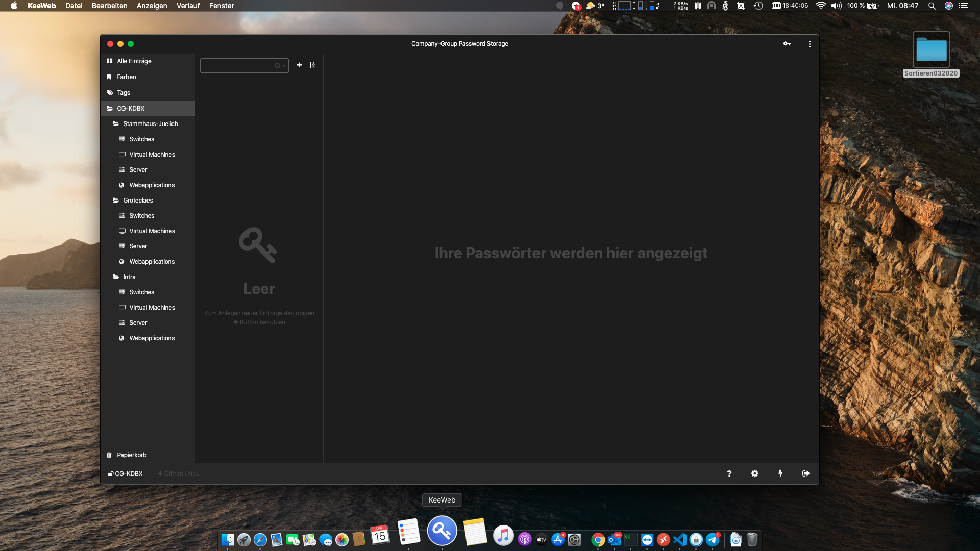
Task: Open the Verlauf menu in the menu bar
Action: click(x=188, y=6)
